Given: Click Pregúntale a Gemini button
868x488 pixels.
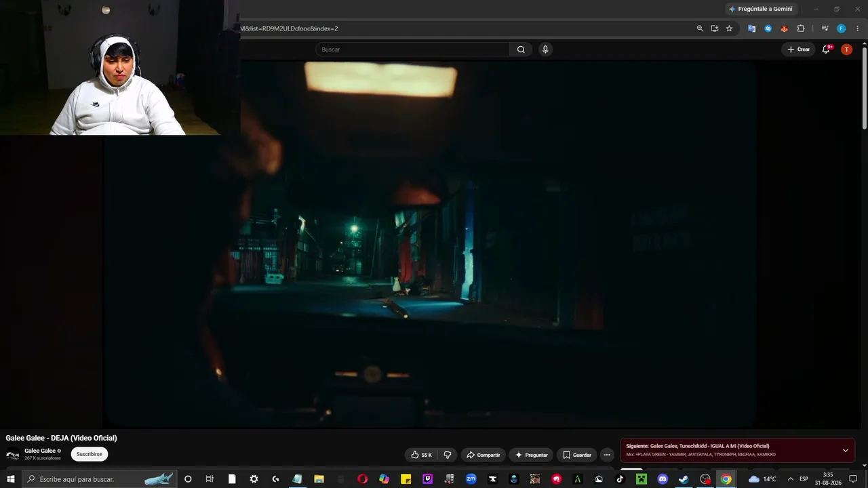Looking at the screenshot, I should (759, 9).
